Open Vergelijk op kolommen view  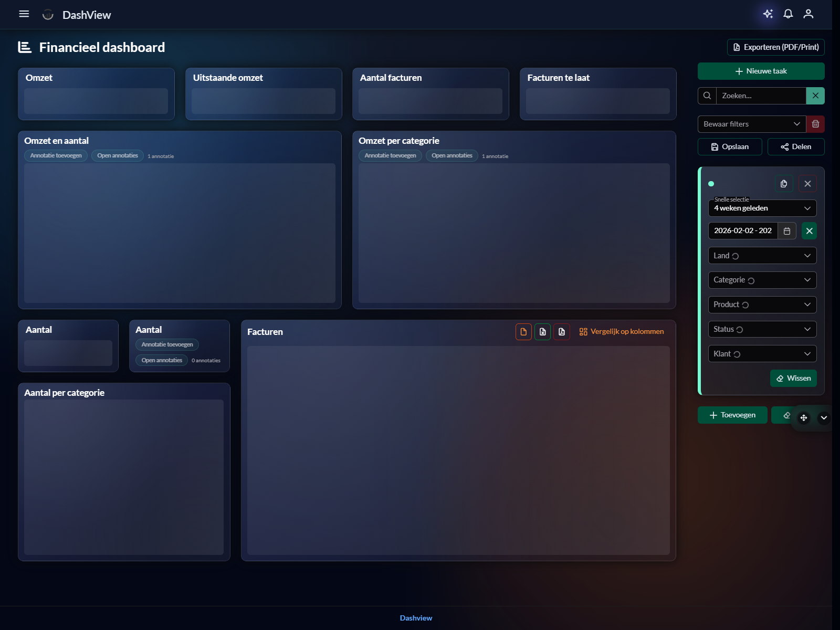coord(621,331)
